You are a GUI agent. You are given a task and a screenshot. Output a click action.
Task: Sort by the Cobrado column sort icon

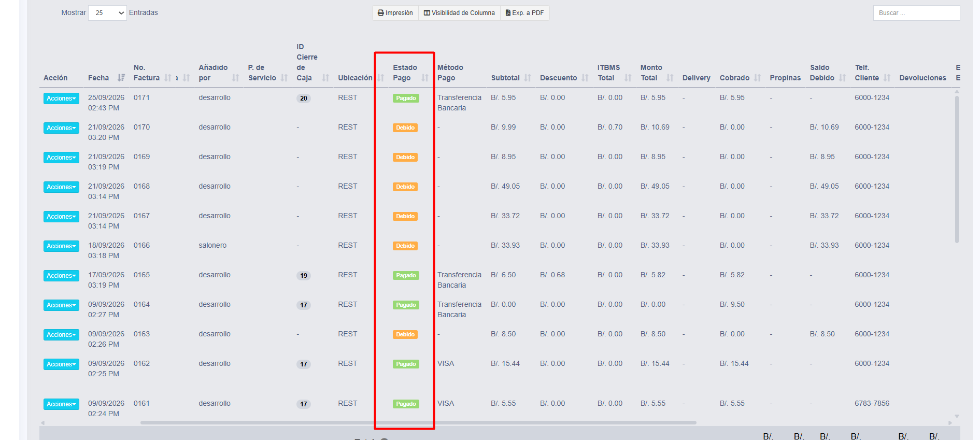click(758, 78)
